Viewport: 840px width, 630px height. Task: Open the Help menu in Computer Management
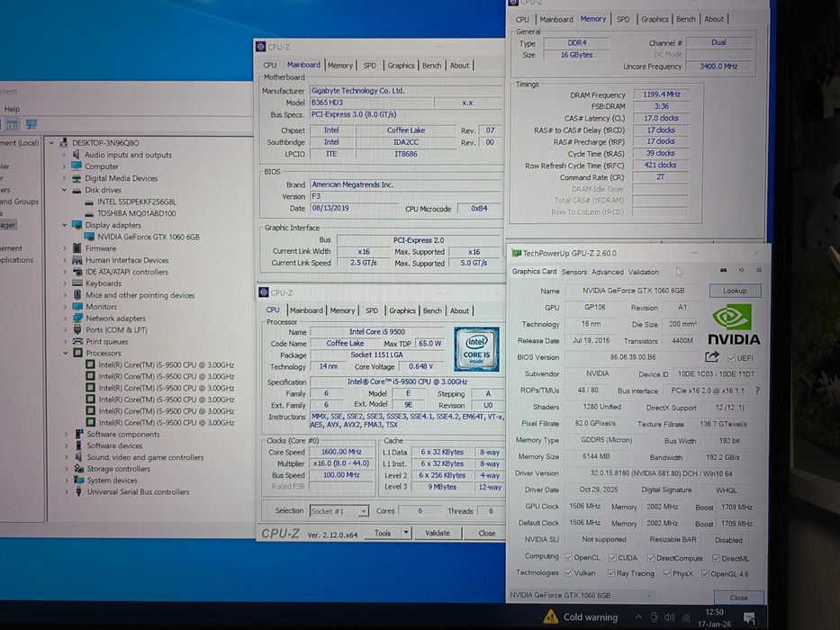12,109
